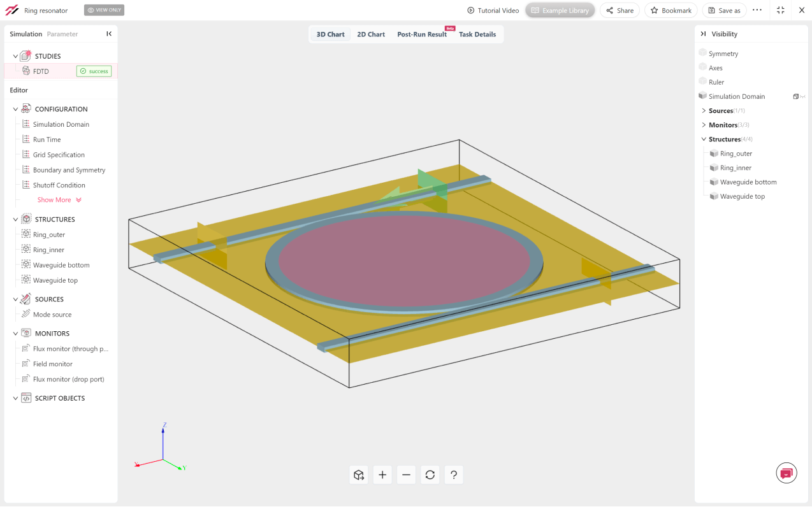Click the 3D view cube icon
The width and height of the screenshot is (812, 507).
pos(359,475)
